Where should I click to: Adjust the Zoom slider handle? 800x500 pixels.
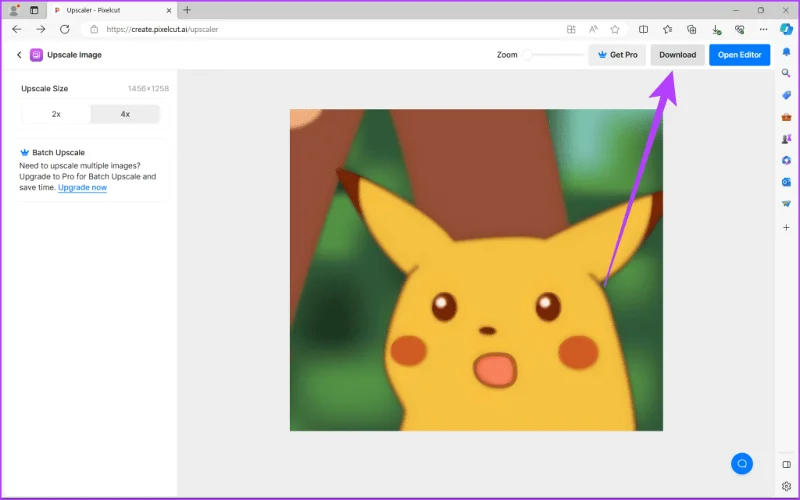(528, 55)
